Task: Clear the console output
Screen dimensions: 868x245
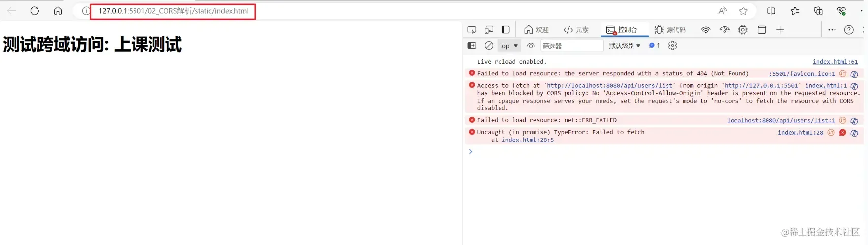Action: (489, 46)
